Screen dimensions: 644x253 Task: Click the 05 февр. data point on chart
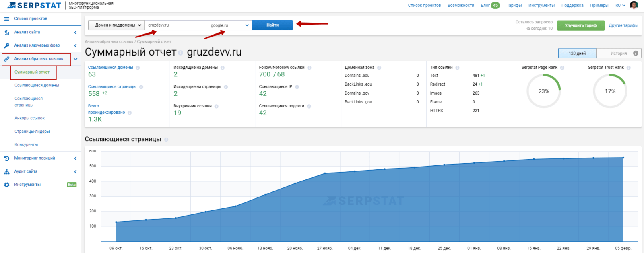pyautogui.click(x=623, y=158)
